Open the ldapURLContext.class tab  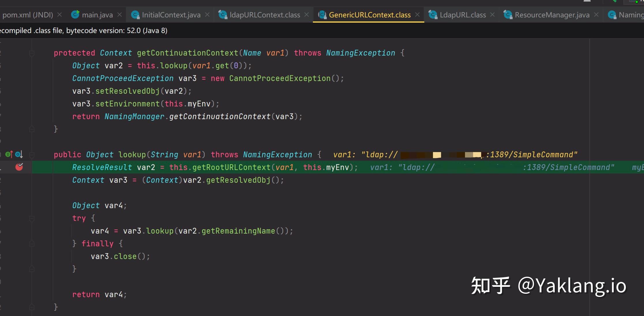click(x=264, y=15)
